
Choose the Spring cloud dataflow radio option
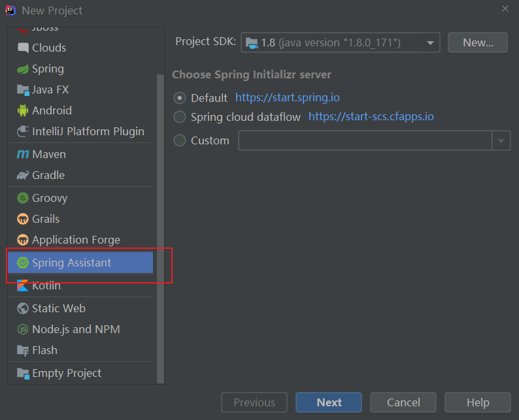point(180,118)
